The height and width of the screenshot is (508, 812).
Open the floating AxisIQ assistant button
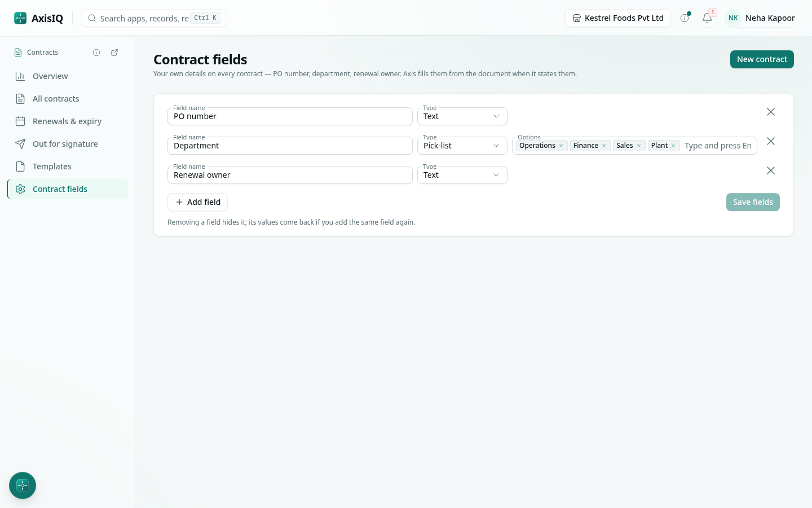point(23,485)
